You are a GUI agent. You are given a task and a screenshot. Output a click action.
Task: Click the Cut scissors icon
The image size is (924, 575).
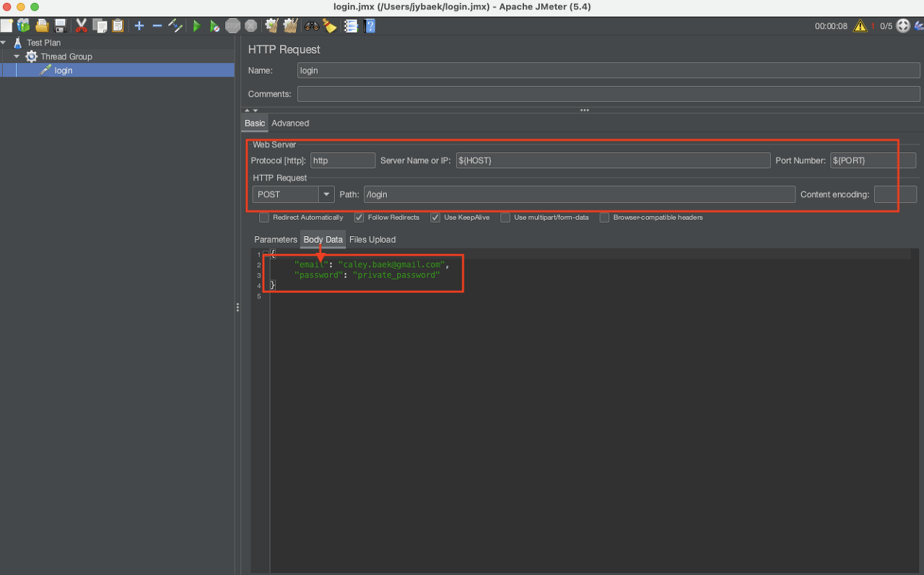pyautogui.click(x=82, y=26)
